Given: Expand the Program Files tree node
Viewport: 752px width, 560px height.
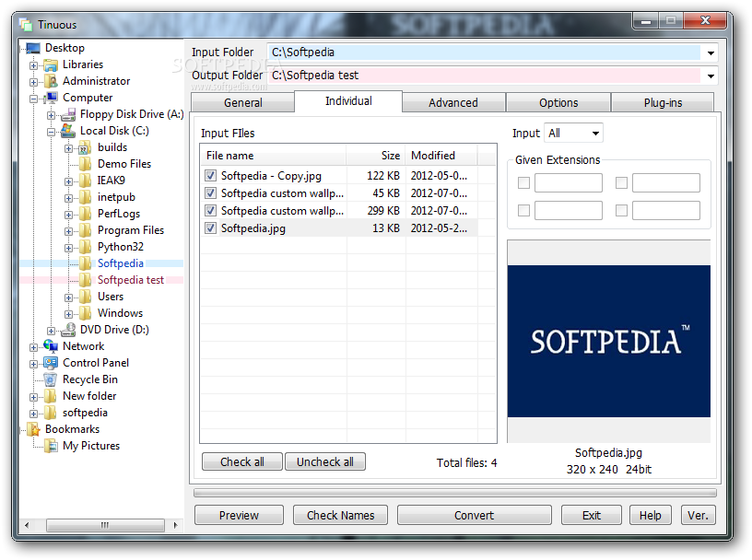Looking at the screenshot, I should coord(68,231).
